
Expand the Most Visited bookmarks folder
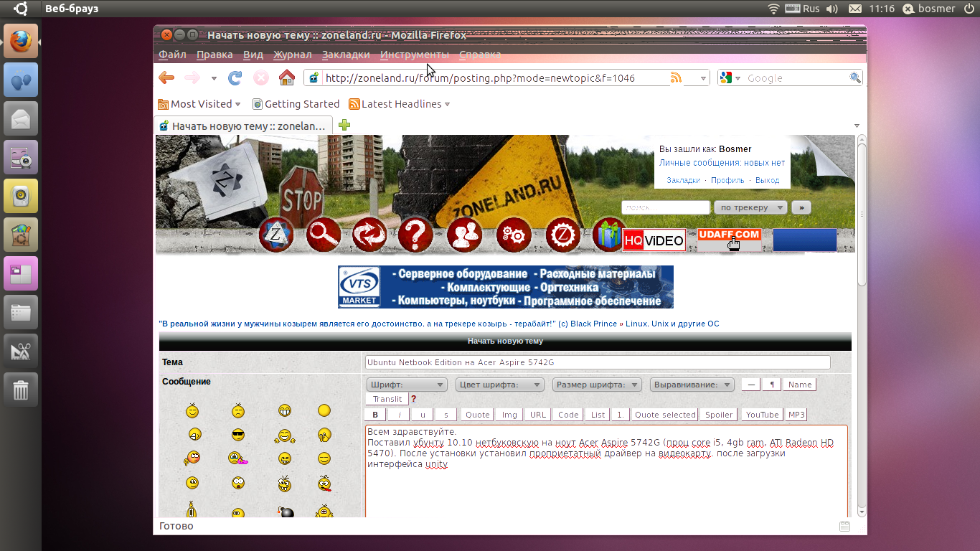pyautogui.click(x=199, y=104)
